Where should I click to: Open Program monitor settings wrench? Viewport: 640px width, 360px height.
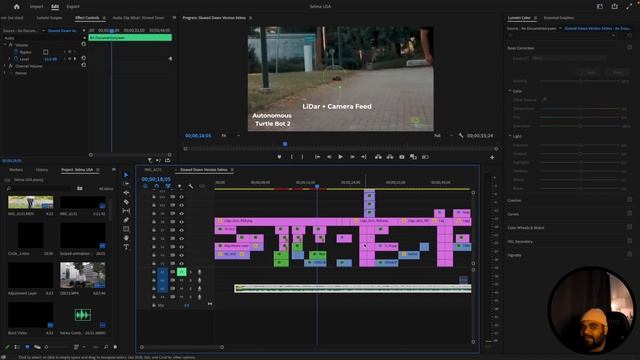[x=461, y=136]
